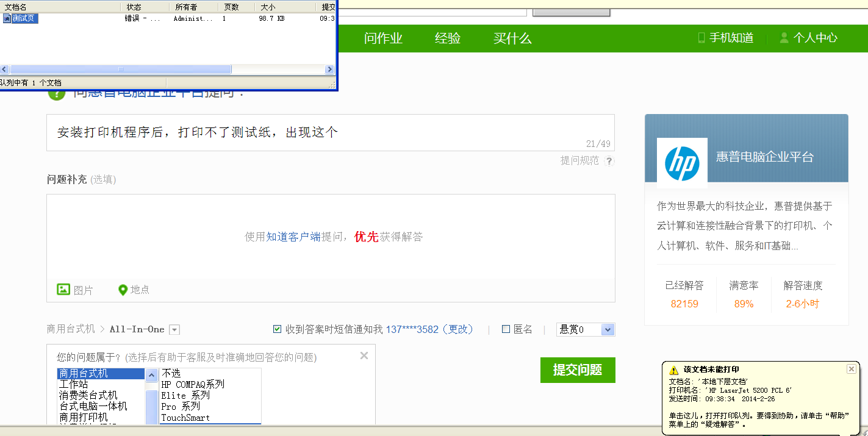Uncheck the SMS notification checkbox
Image resolution: width=868 pixels, height=436 pixels.
pyautogui.click(x=278, y=329)
